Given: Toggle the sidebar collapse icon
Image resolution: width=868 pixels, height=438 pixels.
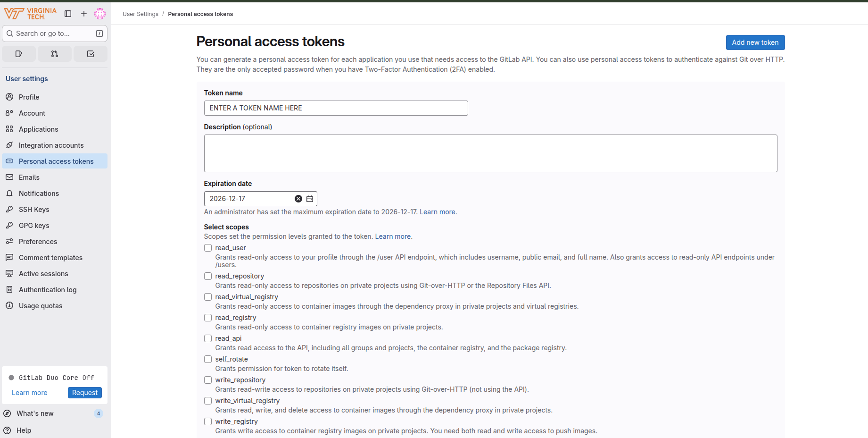Looking at the screenshot, I should coord(68,14).
